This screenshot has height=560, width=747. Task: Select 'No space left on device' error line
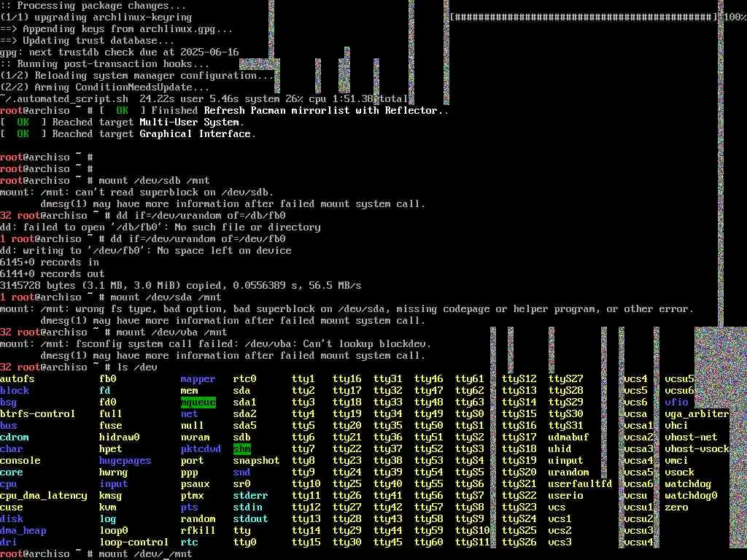tap(224, 251)
